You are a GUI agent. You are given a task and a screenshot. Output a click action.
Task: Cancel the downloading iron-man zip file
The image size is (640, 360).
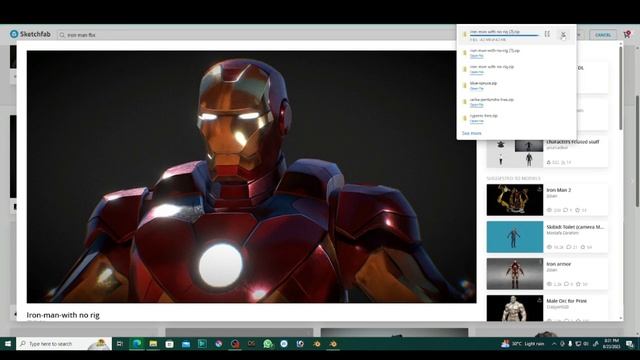click(x=563, y=35)
